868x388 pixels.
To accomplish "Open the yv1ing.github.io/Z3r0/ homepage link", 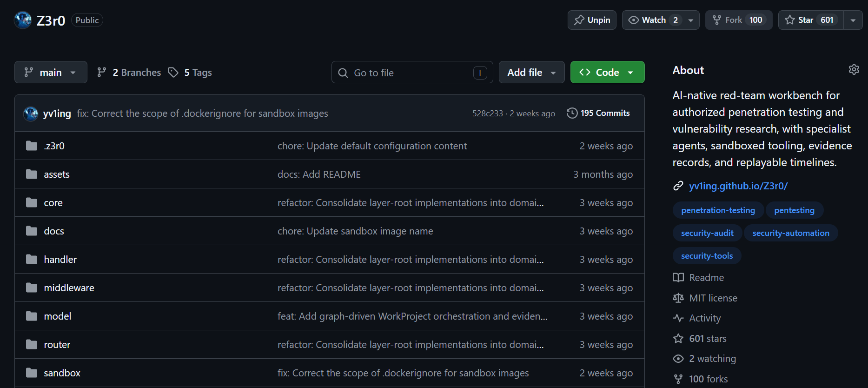I will coord(738,186).
